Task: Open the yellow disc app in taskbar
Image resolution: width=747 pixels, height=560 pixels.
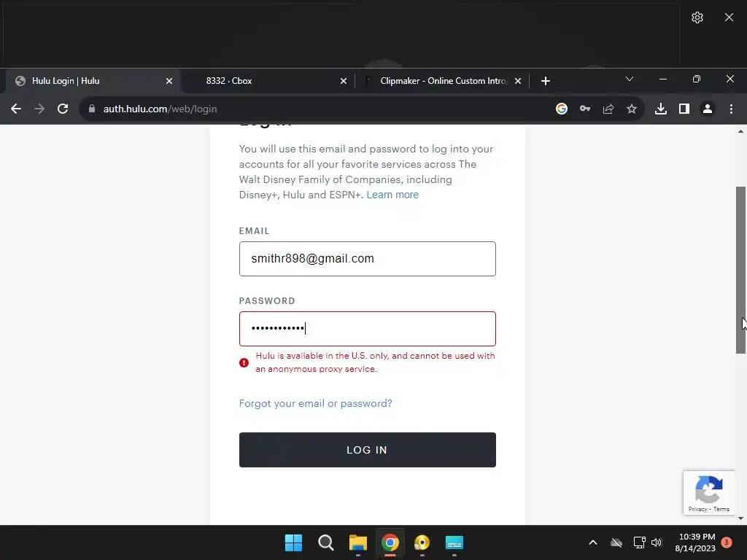Action: (x=422, y=542)
